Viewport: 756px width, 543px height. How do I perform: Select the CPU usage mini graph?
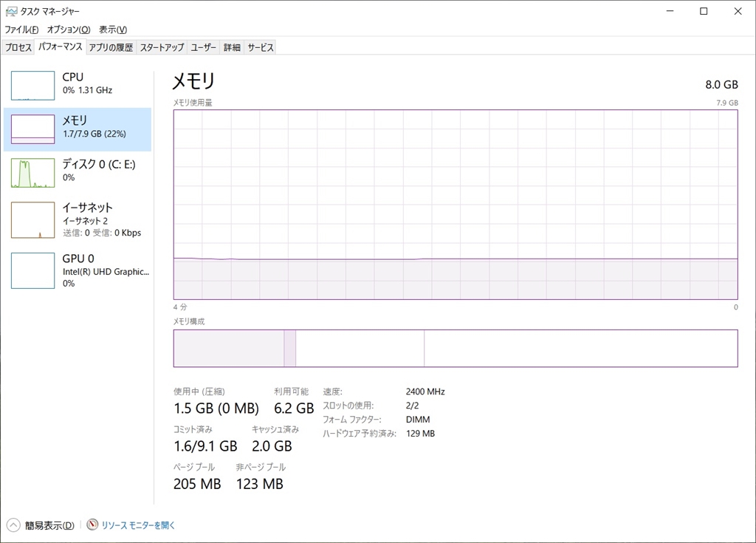pos(32,86)
